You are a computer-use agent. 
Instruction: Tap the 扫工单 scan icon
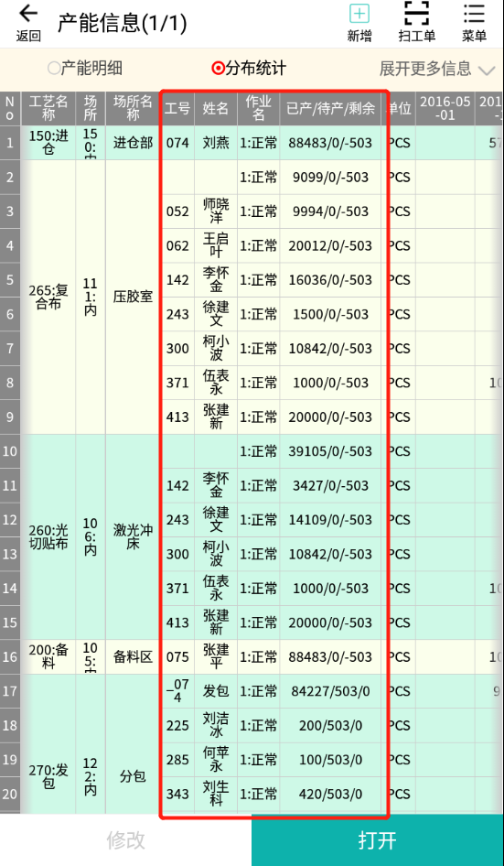[x=417, y=13]
